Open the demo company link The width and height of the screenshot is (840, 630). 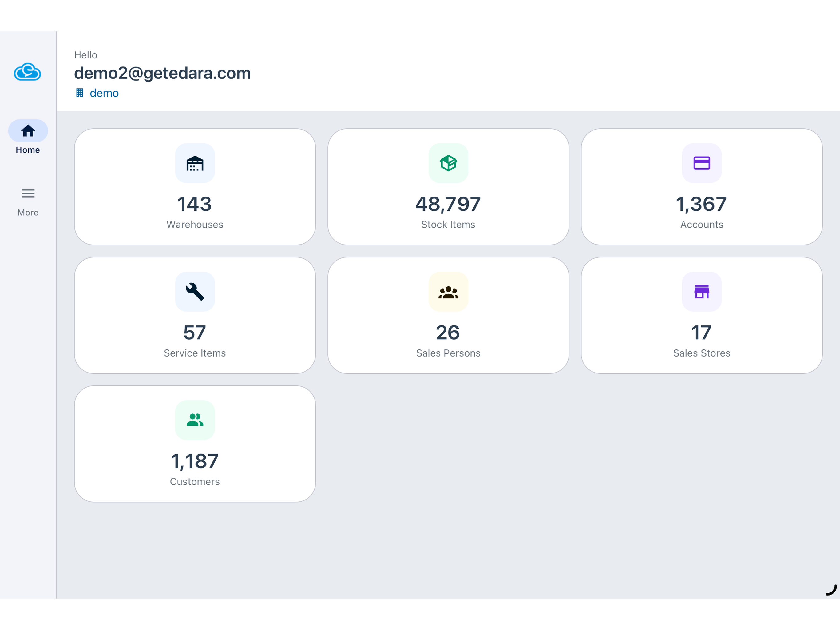point(104,93)
